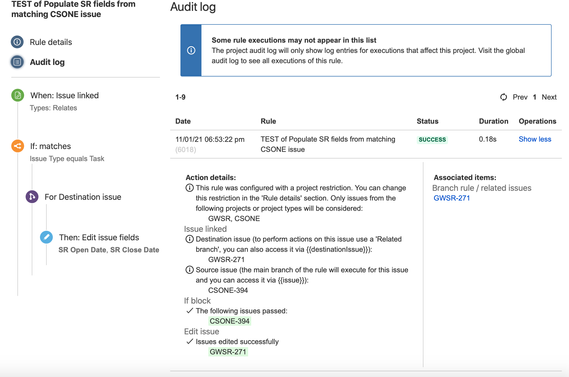Select 'When: Issue linked' rule component
The width and height of the screenshot is (569, 377).
(64, 95)
